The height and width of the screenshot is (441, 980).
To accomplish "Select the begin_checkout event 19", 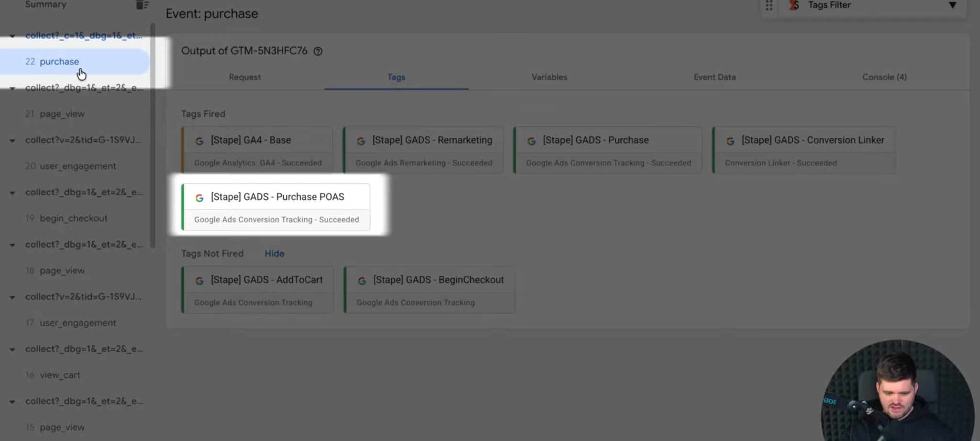I will [x=73, y=218].
